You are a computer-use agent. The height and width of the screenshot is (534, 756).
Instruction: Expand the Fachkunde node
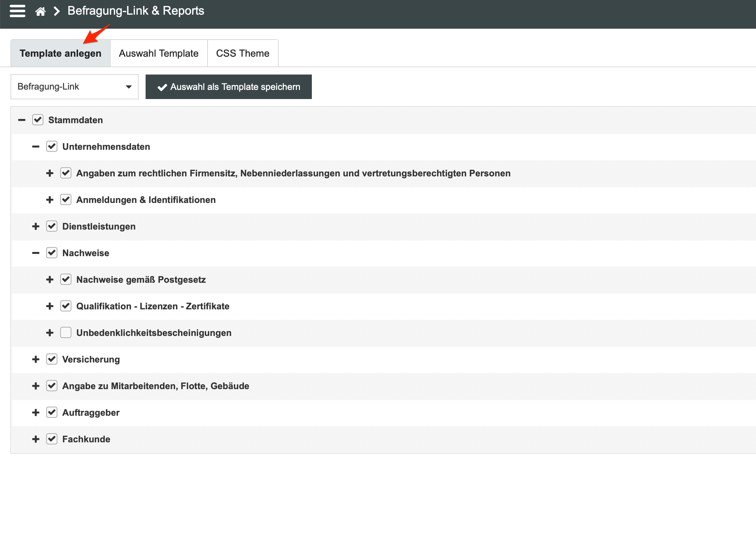(36, 439)
